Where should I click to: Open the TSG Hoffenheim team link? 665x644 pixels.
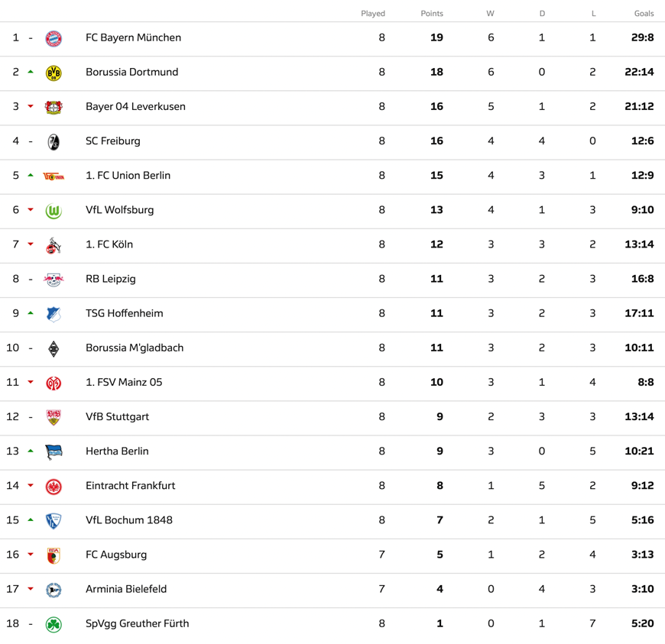pos(125,313)
